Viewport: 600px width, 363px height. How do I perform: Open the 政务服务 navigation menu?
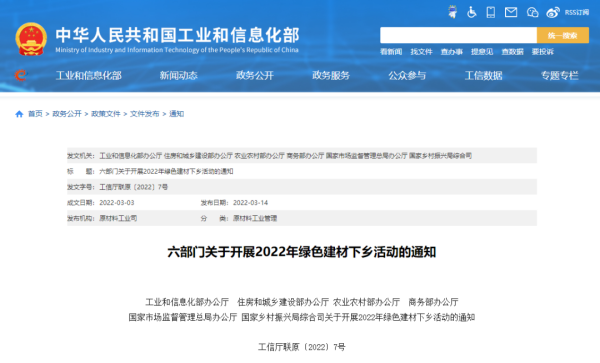tap(331, 75)
